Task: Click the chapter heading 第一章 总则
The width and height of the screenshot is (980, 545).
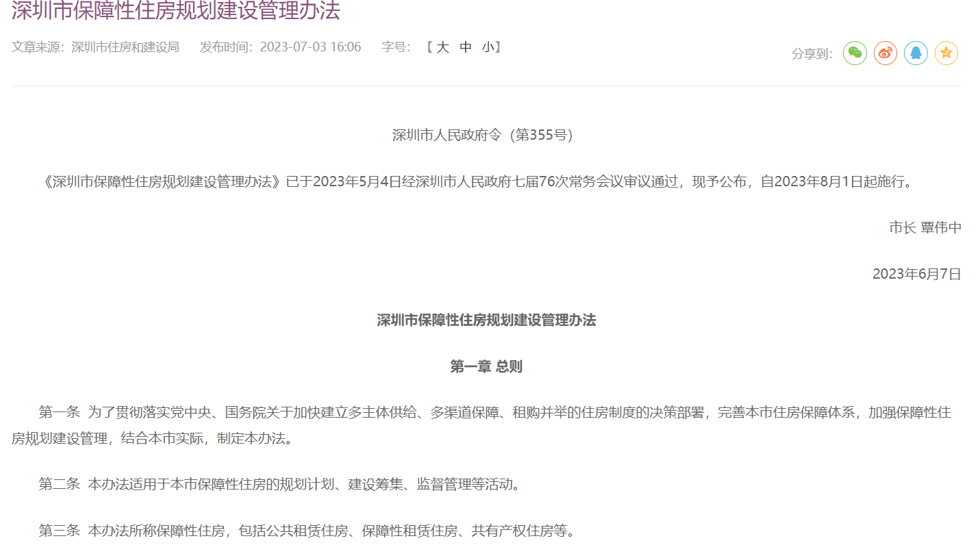Action: point(486,367)
